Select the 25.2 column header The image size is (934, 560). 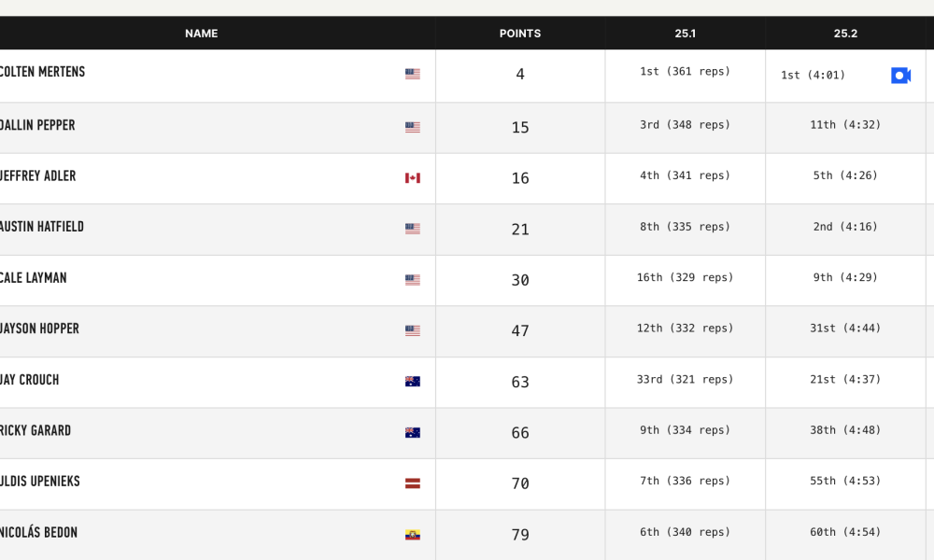(845, 34)
